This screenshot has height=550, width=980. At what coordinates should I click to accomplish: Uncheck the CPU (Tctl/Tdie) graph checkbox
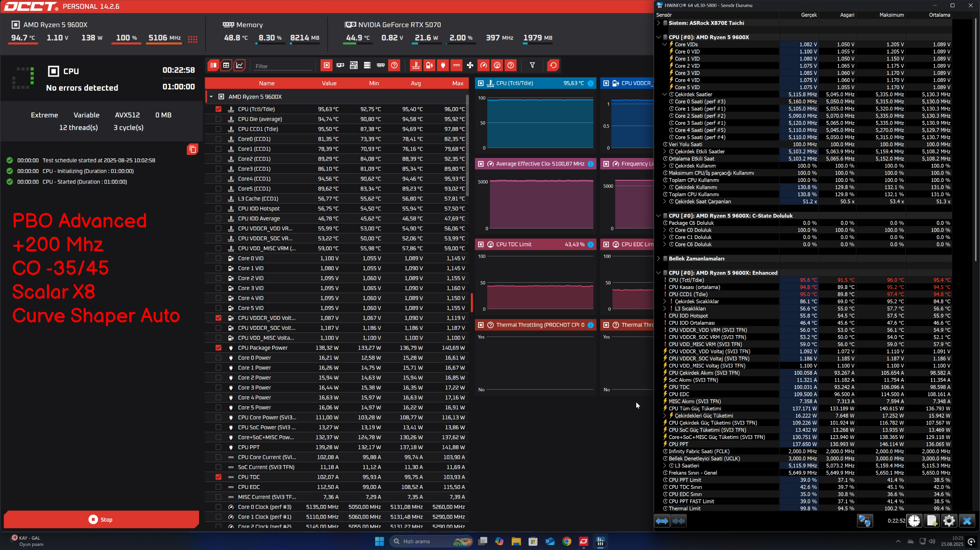click(218, 109)
